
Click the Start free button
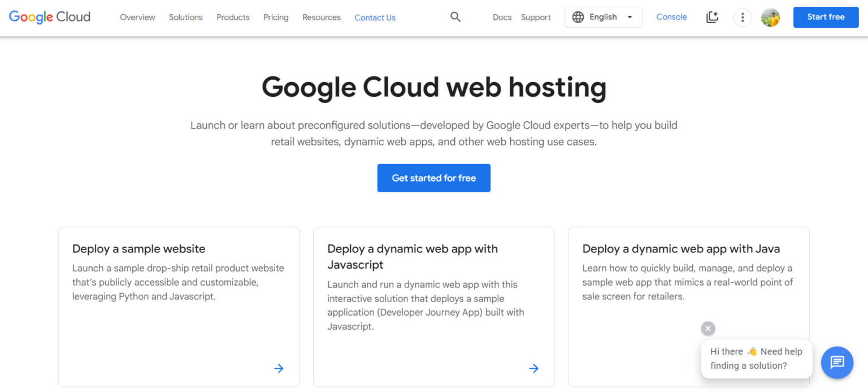point(826,17)
